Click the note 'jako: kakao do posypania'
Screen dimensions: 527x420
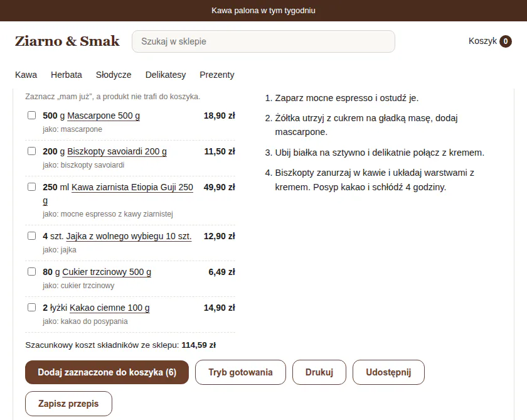tap(85, 321)
